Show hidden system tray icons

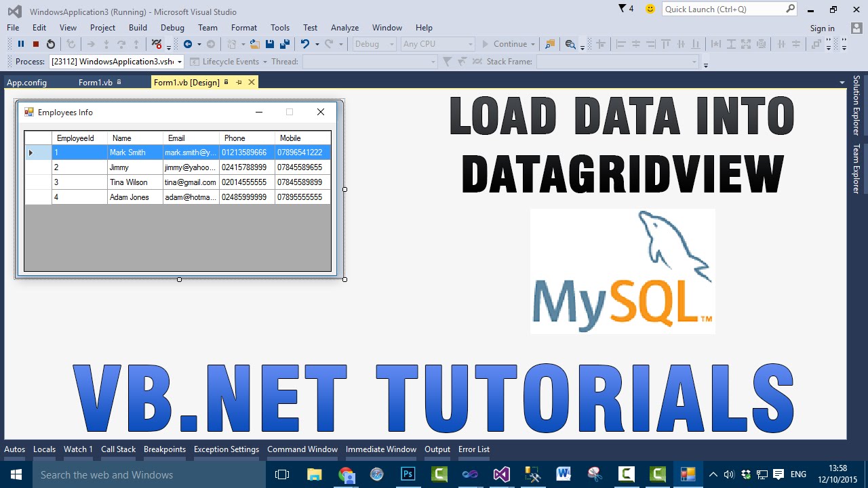(x=713, y=474)
